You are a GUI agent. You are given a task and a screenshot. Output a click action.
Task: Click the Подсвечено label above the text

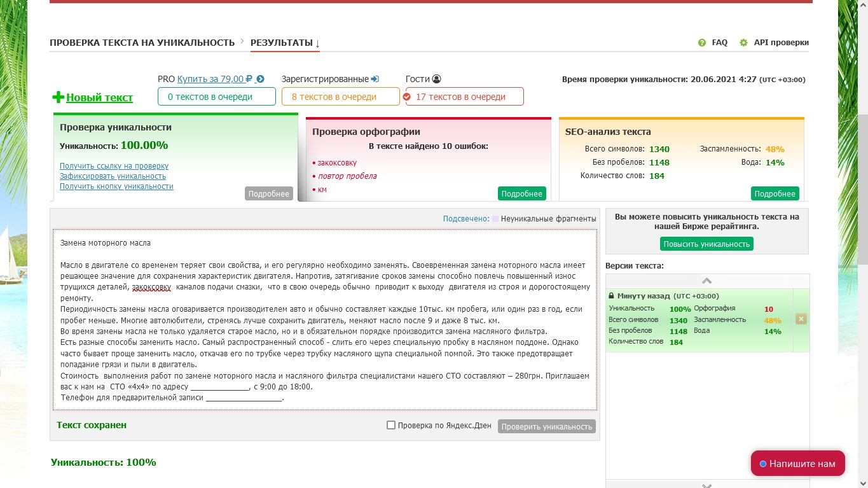pos(466,219)
